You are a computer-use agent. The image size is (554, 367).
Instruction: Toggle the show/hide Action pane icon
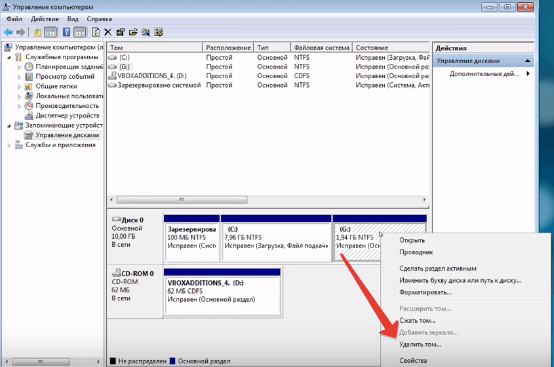pyautogui.click(x=79, y=32)
